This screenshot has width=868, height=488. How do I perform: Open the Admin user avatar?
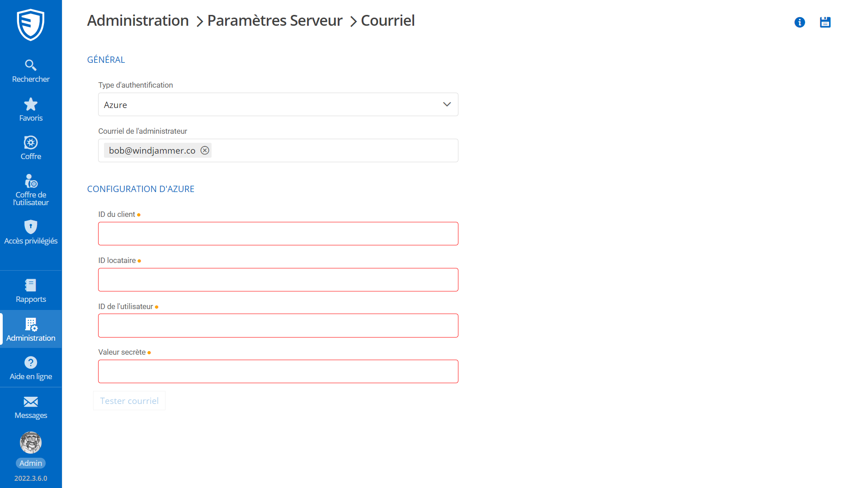[31, 443]
